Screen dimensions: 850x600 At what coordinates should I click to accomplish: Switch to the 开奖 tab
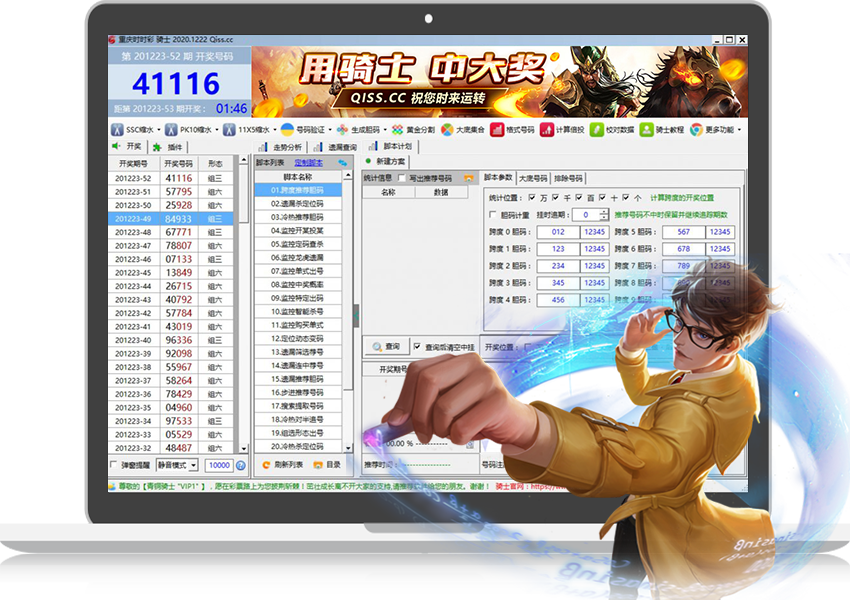coord(128,146)
